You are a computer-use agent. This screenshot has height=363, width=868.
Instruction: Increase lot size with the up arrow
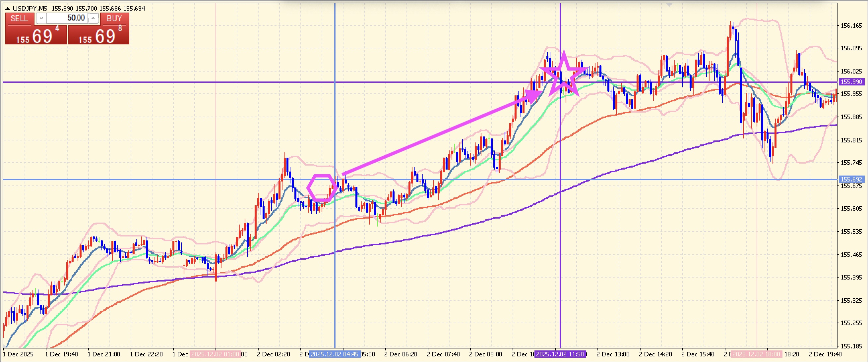pyautogui.click(x=93, y=18)
